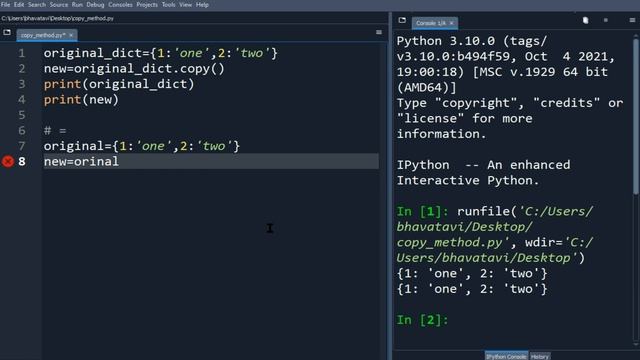
Task: Click the console clear/remove variables icon
Action: tap(585, 20)
